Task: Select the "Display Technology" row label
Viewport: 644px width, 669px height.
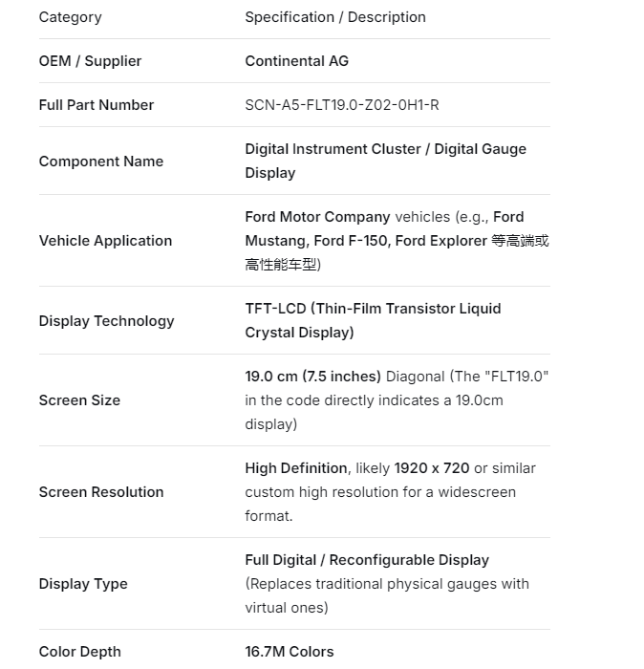Action: pyautogui.click(x=106, y=321)
